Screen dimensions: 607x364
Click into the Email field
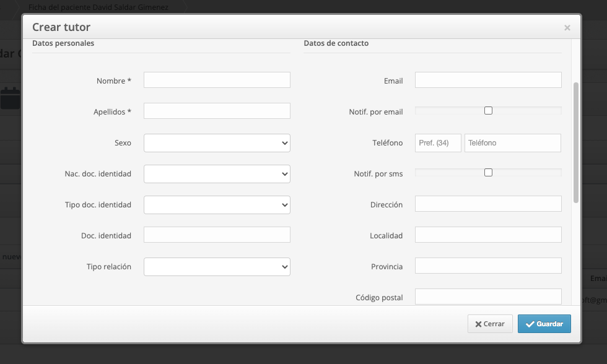pos(488,80)
